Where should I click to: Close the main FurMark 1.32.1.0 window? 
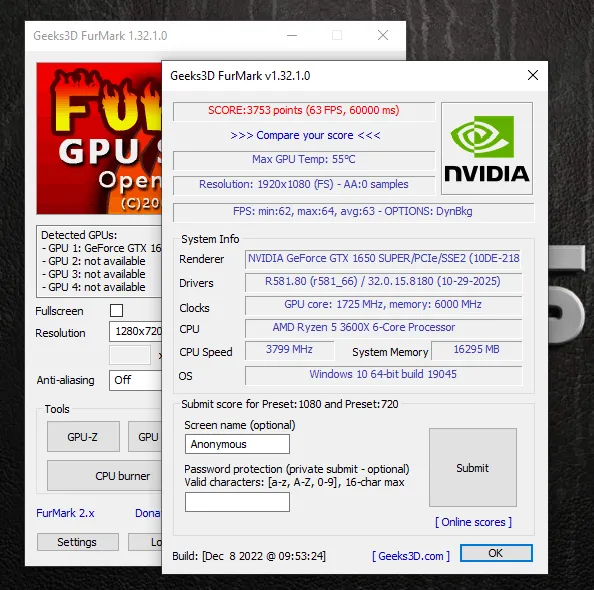click(x=383, y=35)
